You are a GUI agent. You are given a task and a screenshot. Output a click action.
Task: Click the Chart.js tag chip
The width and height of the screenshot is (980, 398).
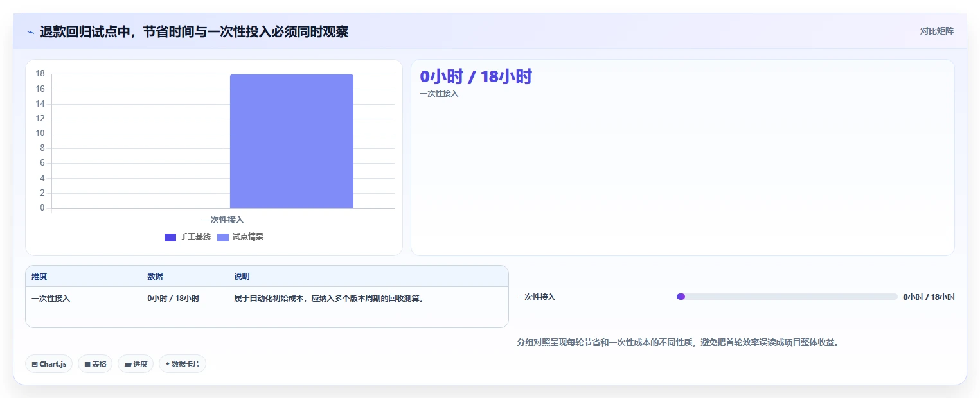(49, 364)
